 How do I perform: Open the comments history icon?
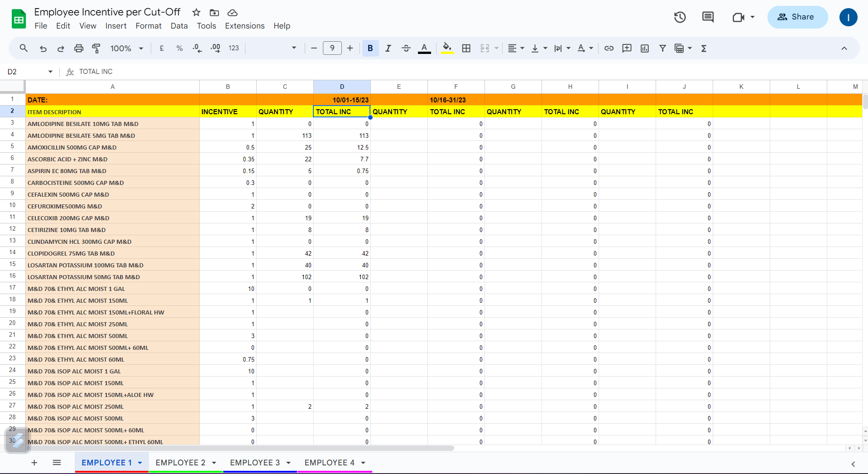tap(708, 17)
